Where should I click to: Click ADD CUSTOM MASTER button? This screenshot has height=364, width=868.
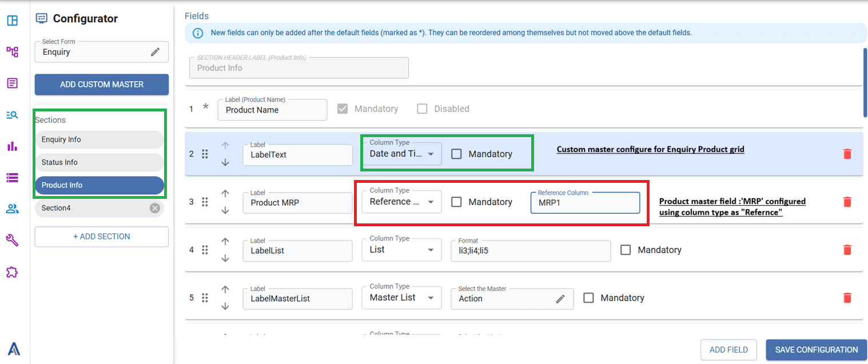click(x=102, y=85)
